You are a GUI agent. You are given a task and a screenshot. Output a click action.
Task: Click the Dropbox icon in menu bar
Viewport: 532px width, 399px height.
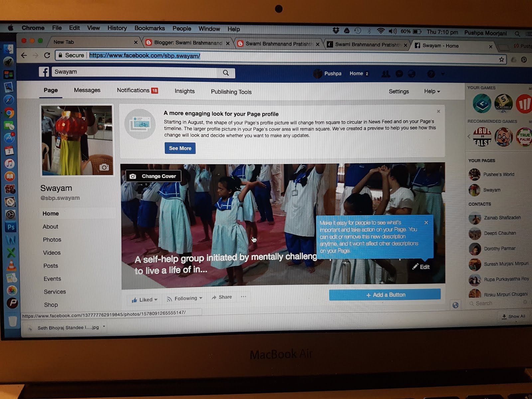[x=336, y=31]
